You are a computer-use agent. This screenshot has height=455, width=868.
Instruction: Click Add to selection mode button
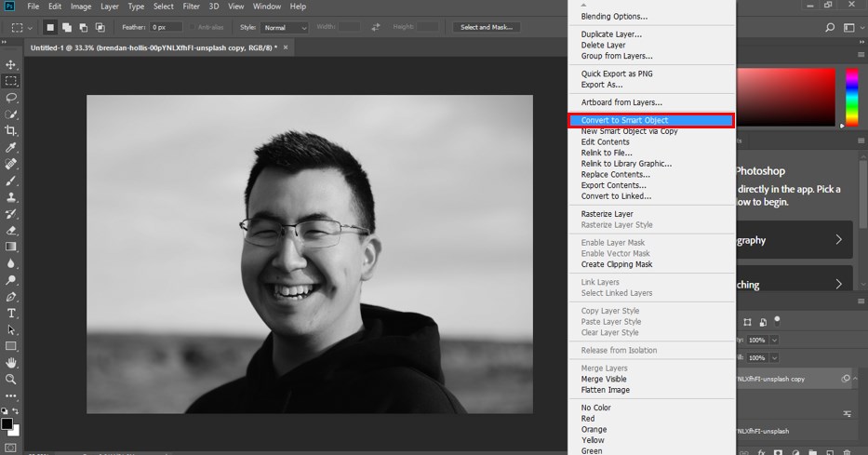(x=67, y=27)
